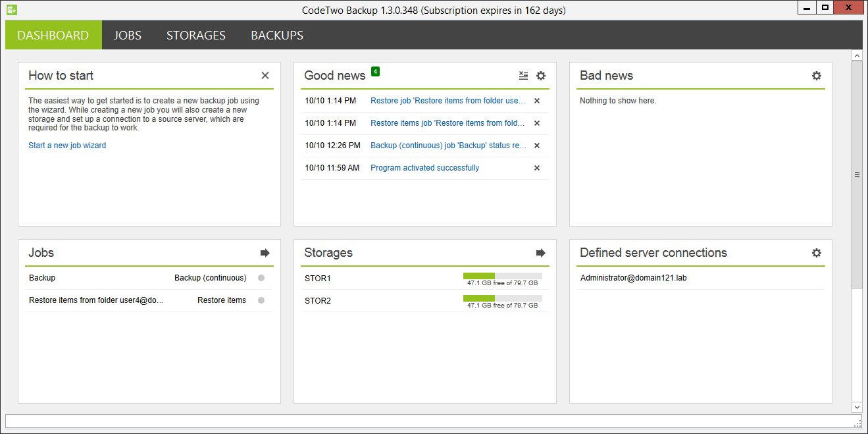Click the CodeTwo Backup app icon
868x434 pixels.
tap(12, 10)
